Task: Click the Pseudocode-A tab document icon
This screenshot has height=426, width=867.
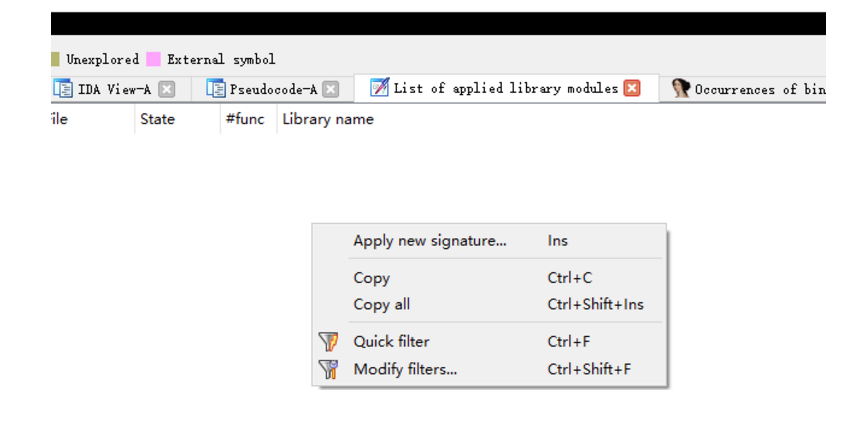Action: (216, 89)
